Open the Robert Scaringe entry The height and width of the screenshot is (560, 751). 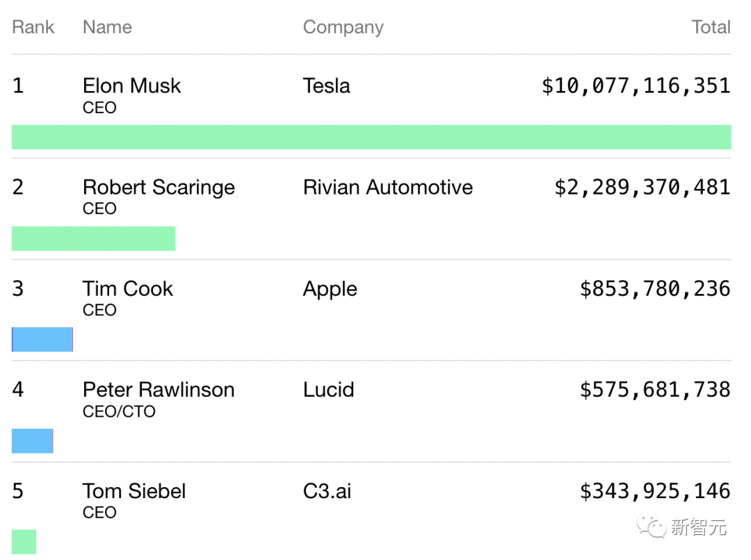pyautogui.click(x=159, y=188)
